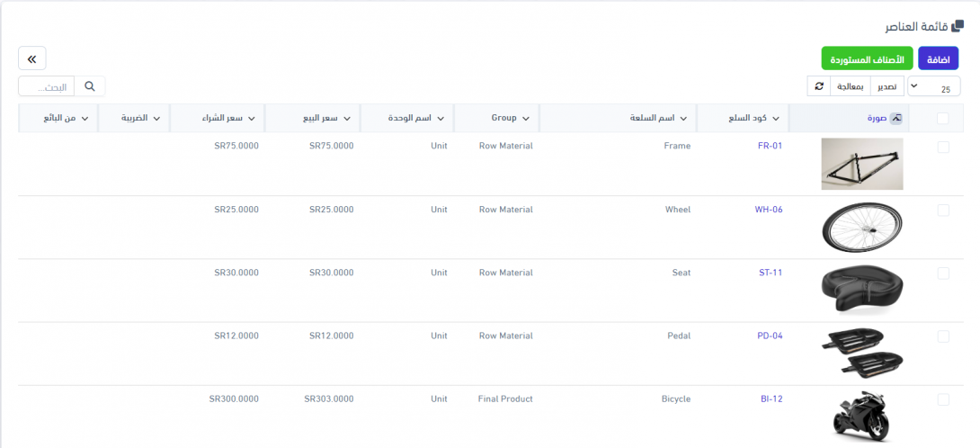Image resolution: width=980 pixels, height=448 pixels.
Task: Click the refresh table icon
Action: coord(818,86)
